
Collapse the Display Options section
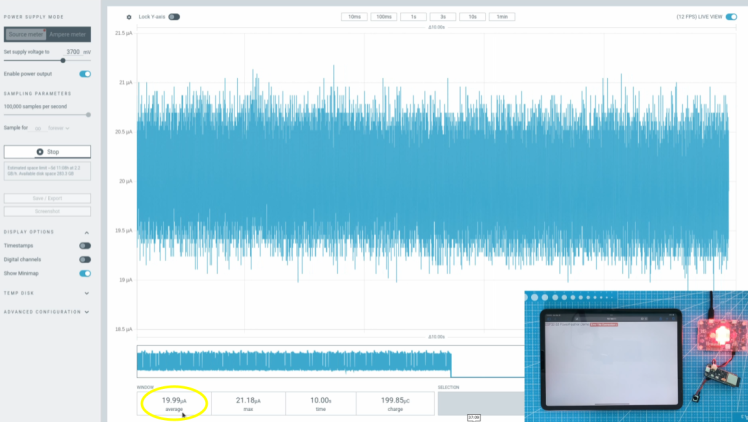pos(87,231)
